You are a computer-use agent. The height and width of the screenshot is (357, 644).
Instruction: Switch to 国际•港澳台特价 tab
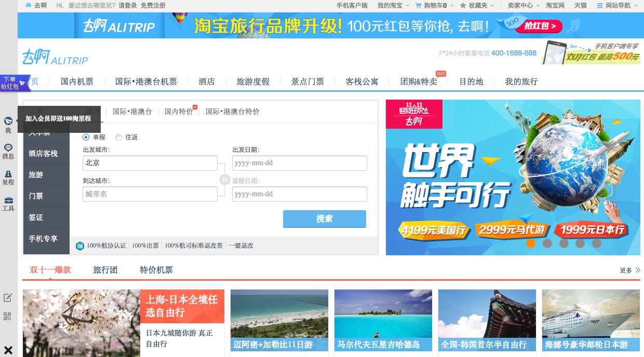(x=233, y=112)
